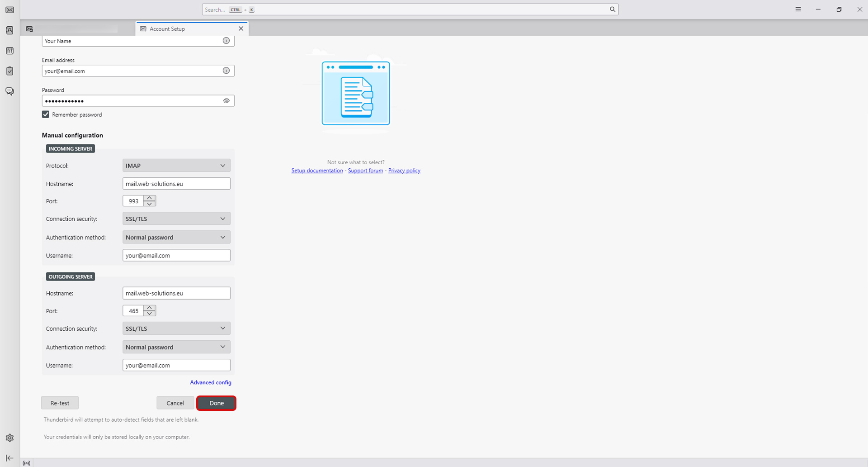Open the Mail space icon
Image resolution: width=868 pixels, height=467 pixels.
[9, 10]
